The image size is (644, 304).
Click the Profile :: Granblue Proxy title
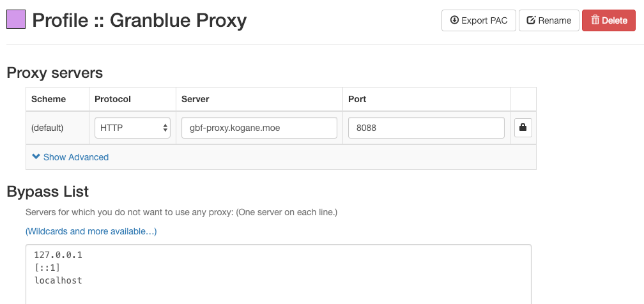click(x=139, y=20)
